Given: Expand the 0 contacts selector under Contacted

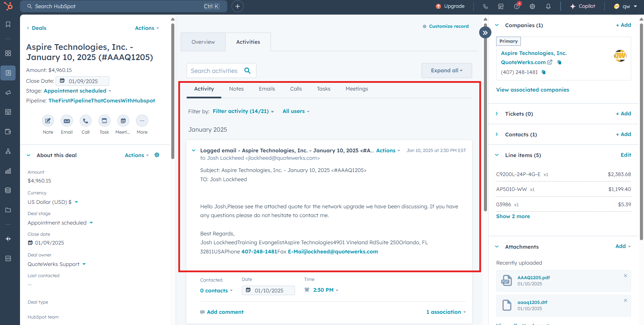Looking at the screenshot, I should click(x=216, y=290).
